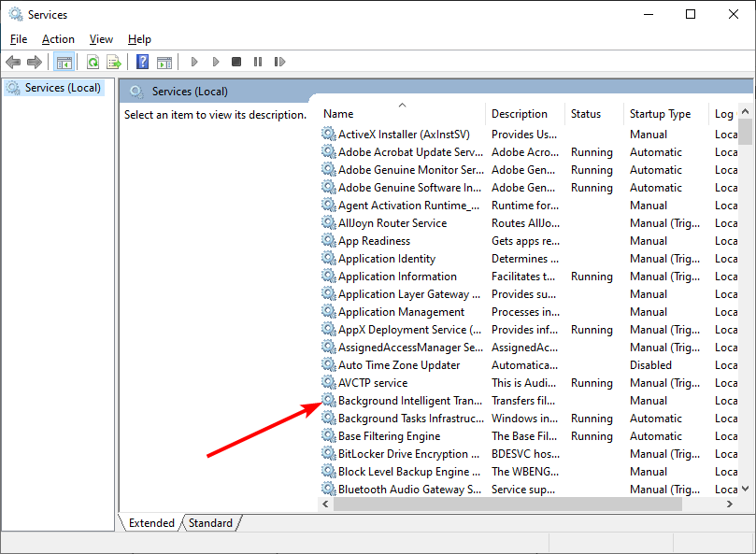Click Running status of Base Filtering Engine
Image resolution: width=756 pixels, height=554 pixels.
tap(592, 436)
